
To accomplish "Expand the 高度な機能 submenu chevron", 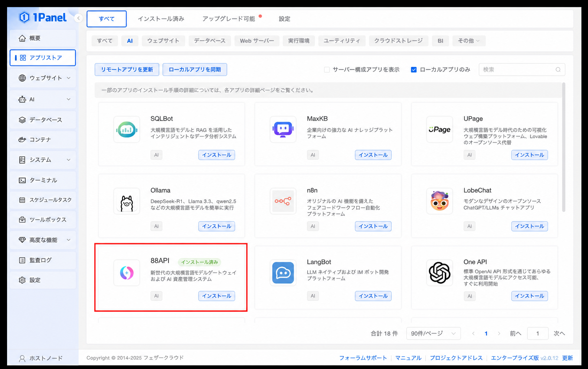I will click(x=69, y=240).
